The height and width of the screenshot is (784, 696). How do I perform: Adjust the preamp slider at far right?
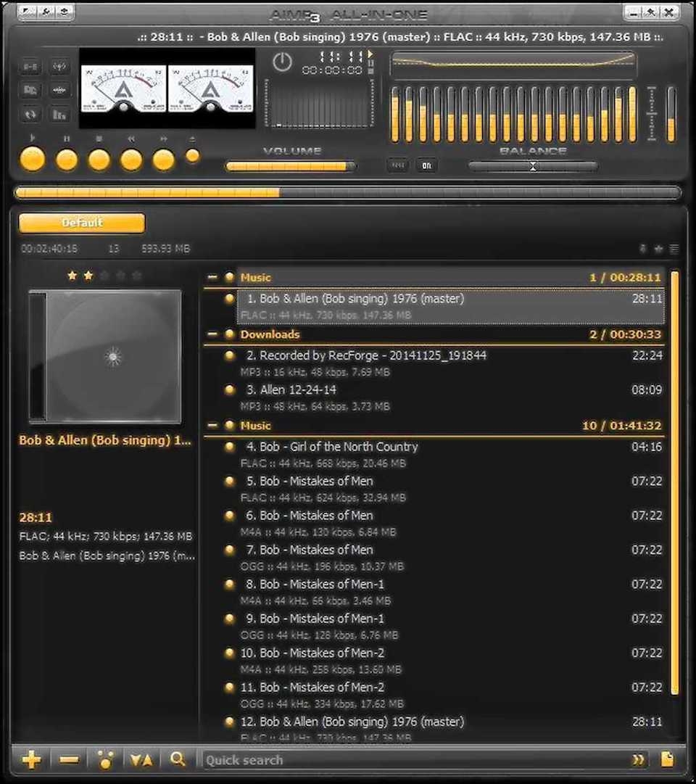point(671,115)
